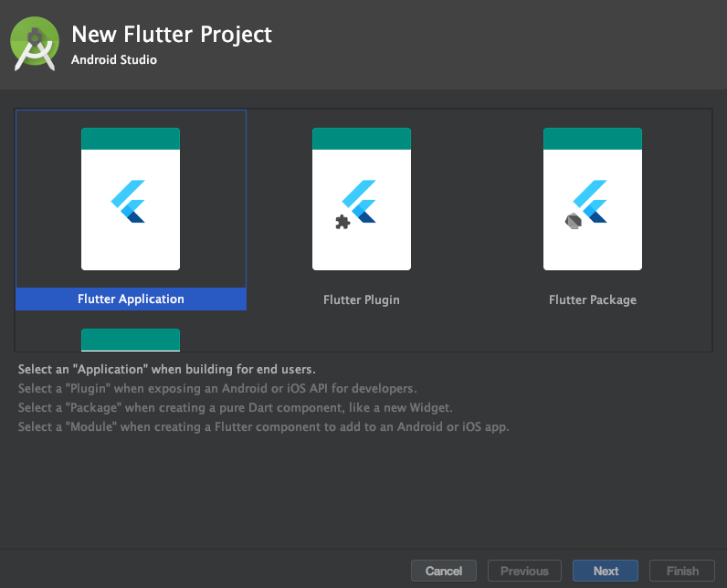
Task: Select the Flutter Package project icon
Action: [x=593, y=199]
